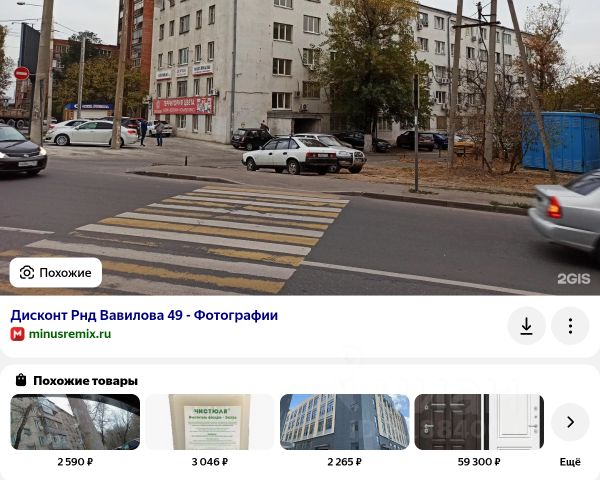Image resolution: width=600 pixels, height=480 pixels.
Task: Click the 3 046 ₽ price label
Action: (x=210, y=462)
